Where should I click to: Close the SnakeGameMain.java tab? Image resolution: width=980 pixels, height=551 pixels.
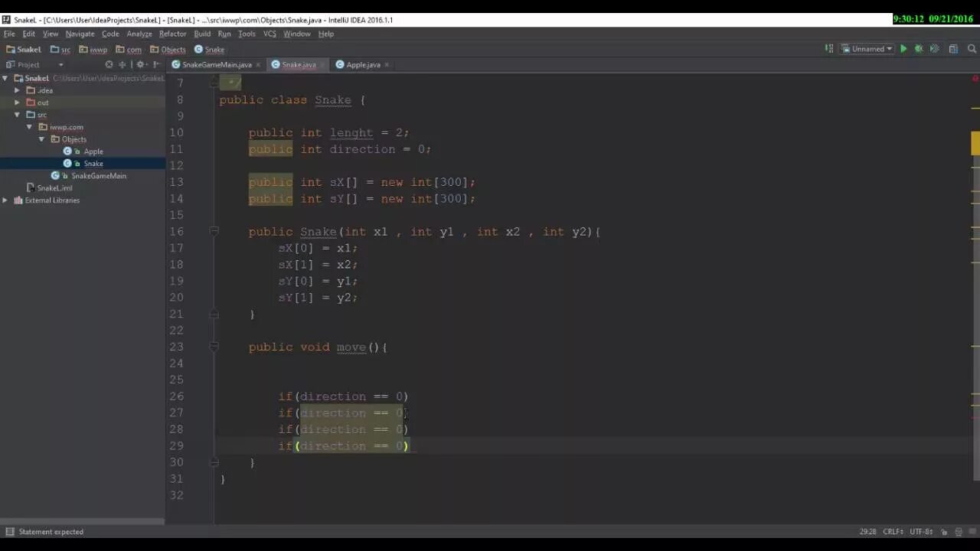(258, 65)
